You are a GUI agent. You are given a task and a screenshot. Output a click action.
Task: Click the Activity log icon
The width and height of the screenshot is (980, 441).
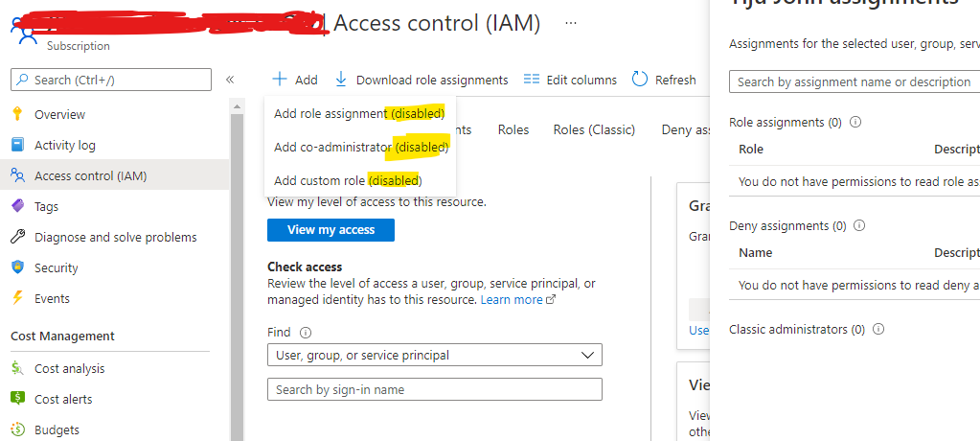tap(17, 145)
